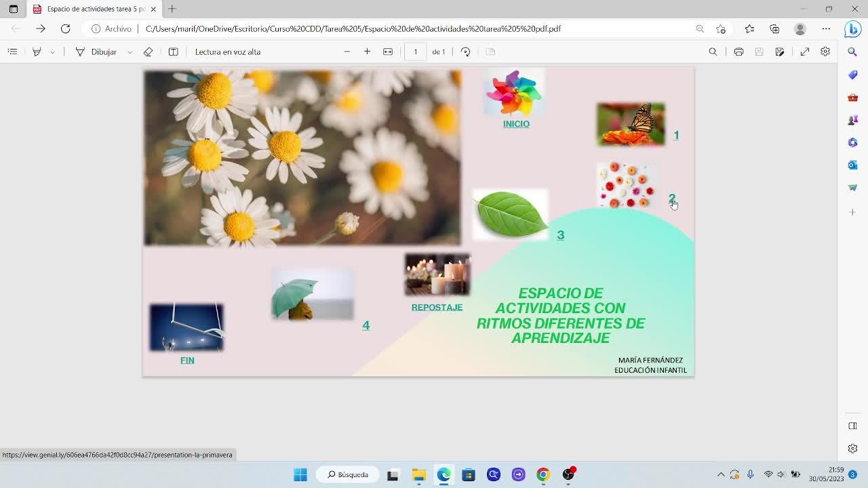
Task: Expand the Dibujar pen options arrow
Action: 130,52
